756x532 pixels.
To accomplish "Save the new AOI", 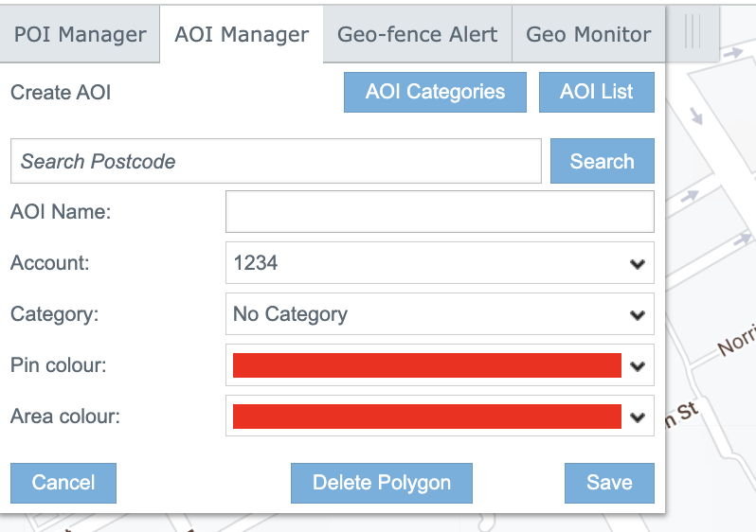I will point(608,483).
